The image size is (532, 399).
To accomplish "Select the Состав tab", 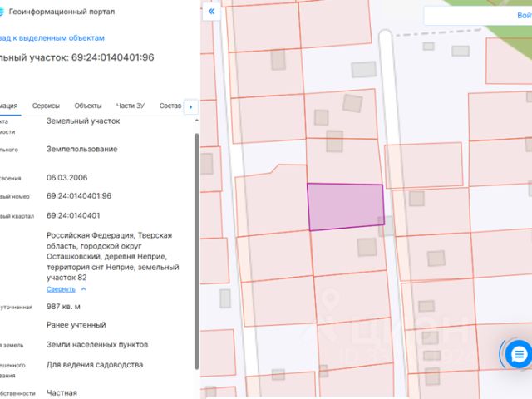I will tap(170, 106).
